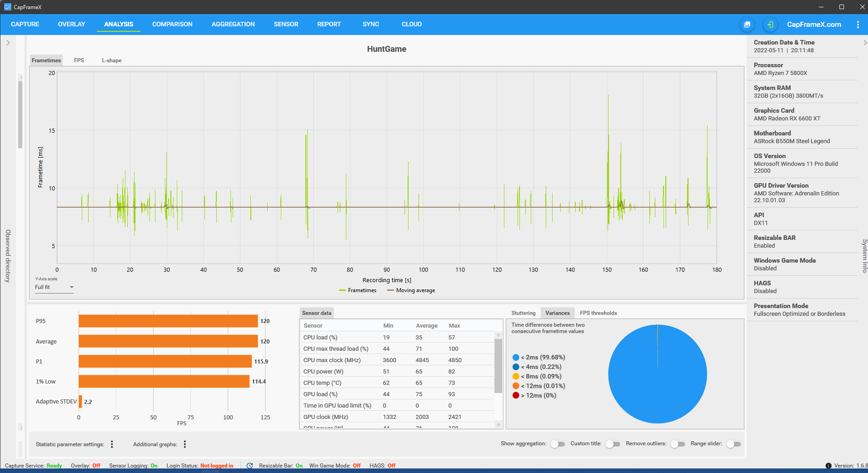Open the Y-Axis scale Full fit dropdown
Screen dimensions: 868x473
tap(54, 287)
